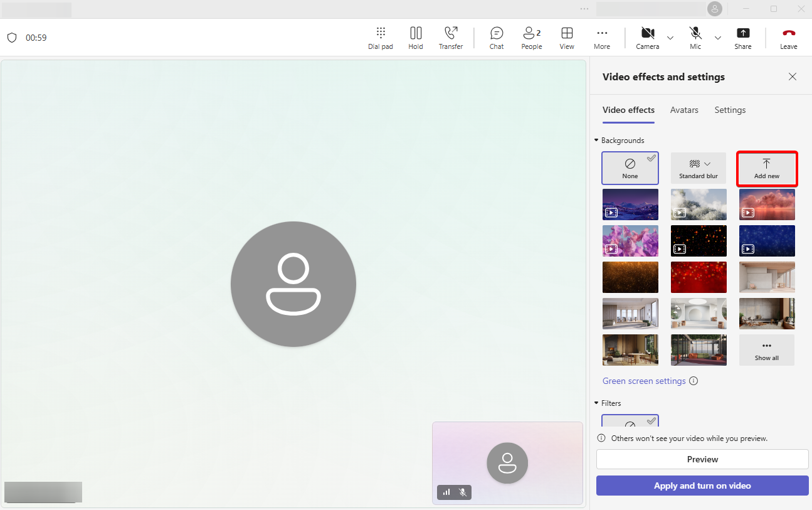Viewport: 812px width, 510px height.
Task: Open the Standard blur dropdown
Action: 699,167
